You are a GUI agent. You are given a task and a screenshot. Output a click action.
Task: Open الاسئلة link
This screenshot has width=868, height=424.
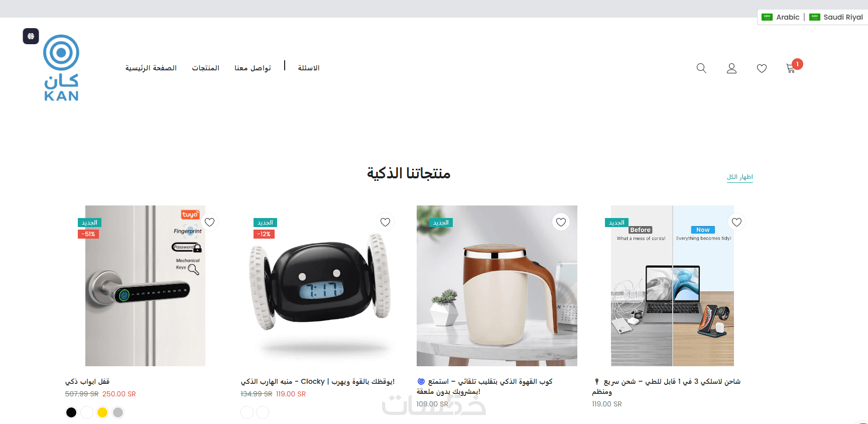point(309,68)
